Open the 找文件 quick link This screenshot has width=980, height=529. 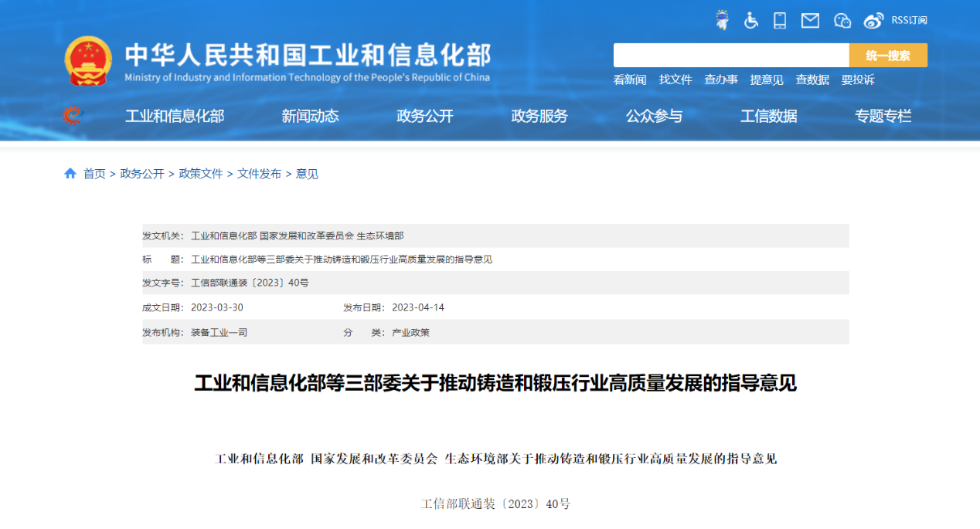[675, 80]
